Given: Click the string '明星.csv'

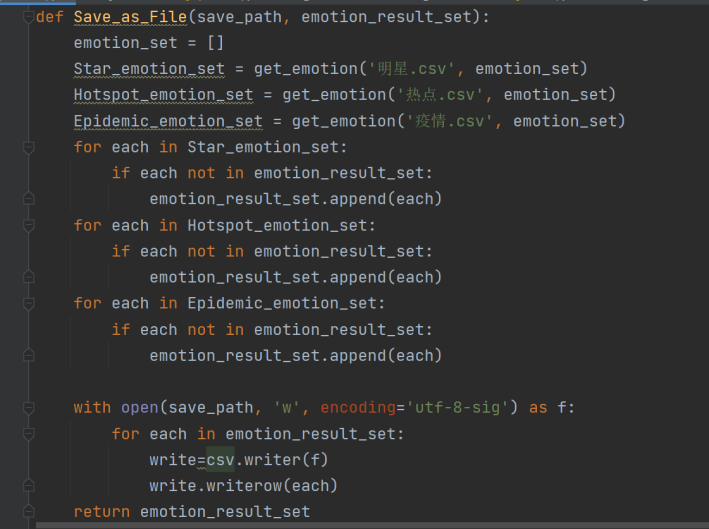Looking at the screenshot, I should tap(411, 69).
